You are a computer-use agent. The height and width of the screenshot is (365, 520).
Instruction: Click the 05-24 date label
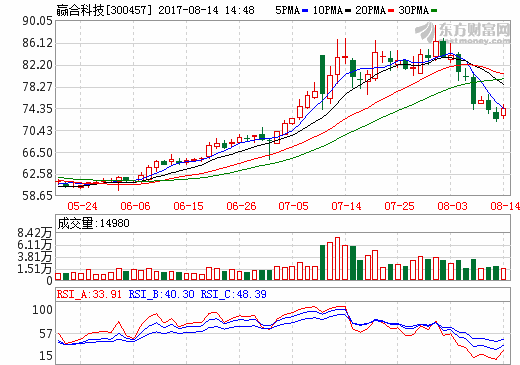point(82,206)
